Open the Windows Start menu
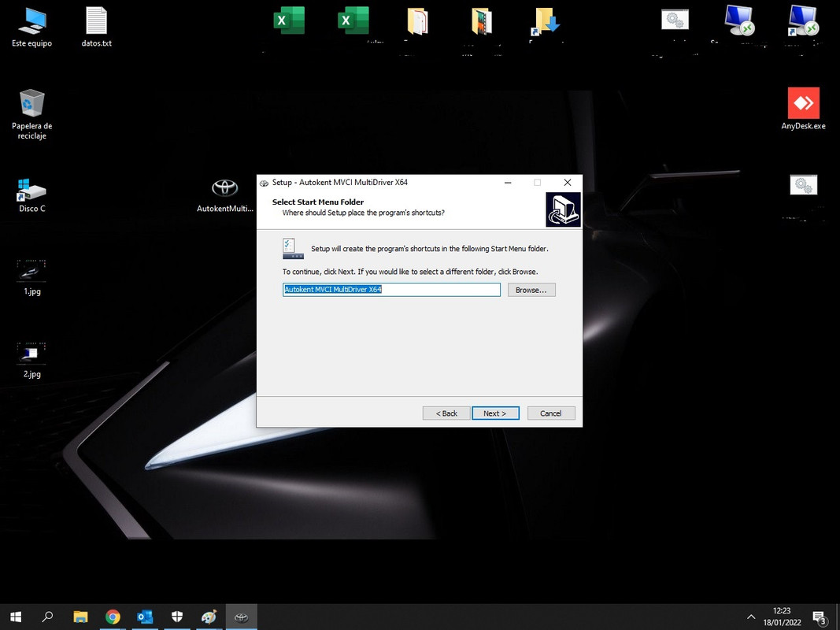840x630 pixels. 16,617
